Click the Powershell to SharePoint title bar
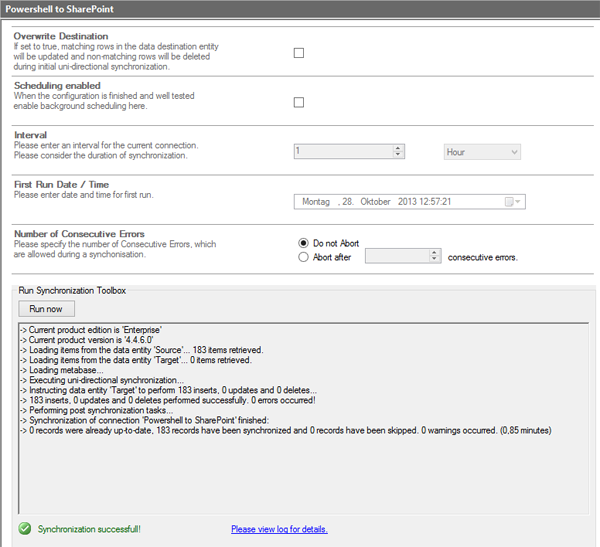The image size is (600, 547). tap(300, 9)
